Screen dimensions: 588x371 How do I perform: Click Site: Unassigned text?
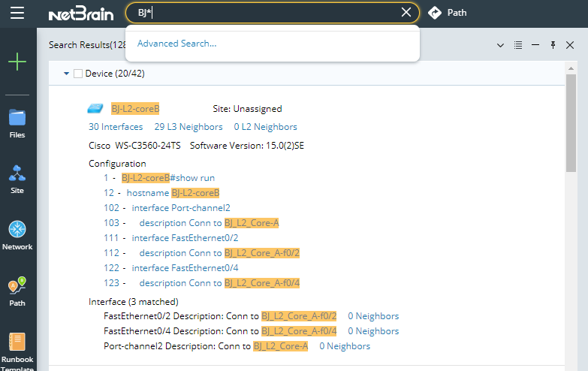[247, 109]
